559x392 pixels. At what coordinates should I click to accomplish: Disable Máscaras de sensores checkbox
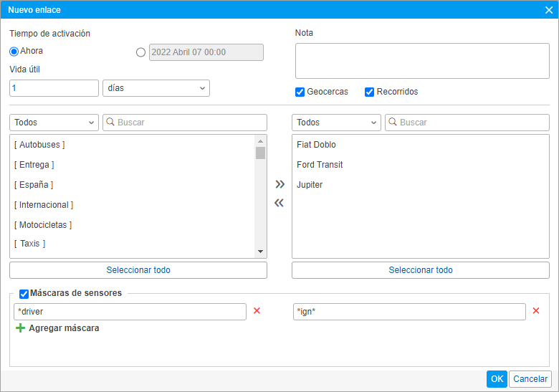tap(24, 293)
